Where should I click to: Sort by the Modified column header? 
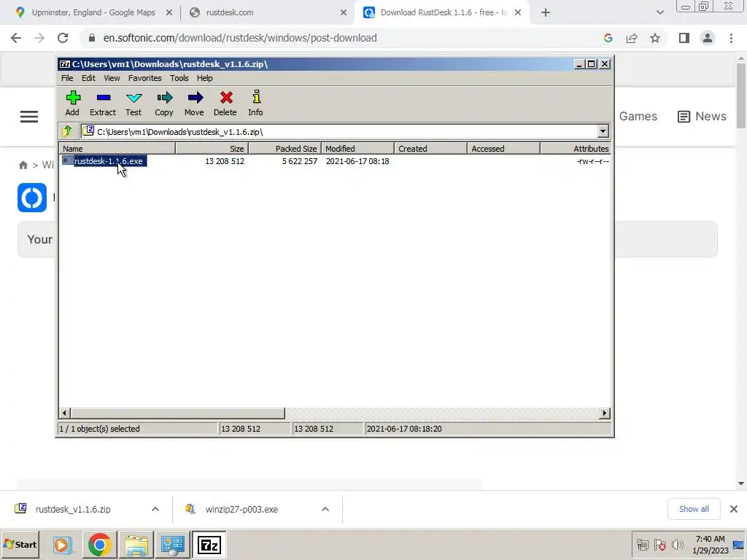click(x=357, y=149)
